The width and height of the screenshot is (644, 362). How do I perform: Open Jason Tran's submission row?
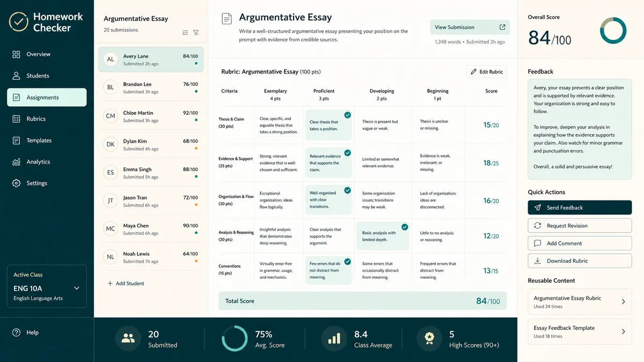point(151,201)
